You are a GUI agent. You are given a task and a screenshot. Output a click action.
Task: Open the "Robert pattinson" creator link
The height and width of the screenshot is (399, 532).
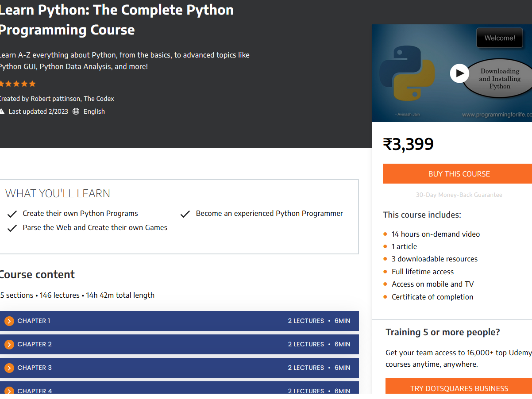(55, 98)
